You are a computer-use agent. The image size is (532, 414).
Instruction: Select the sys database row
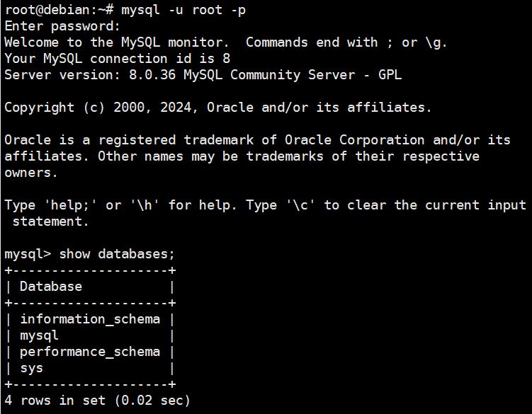tap(90, 368)
